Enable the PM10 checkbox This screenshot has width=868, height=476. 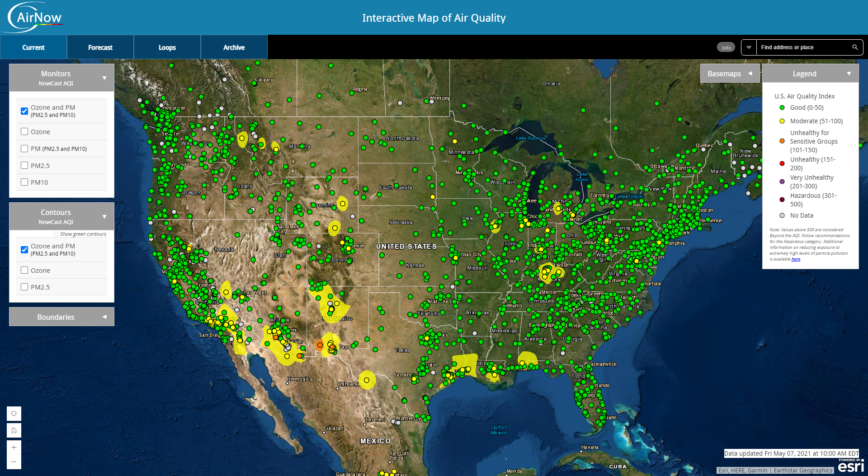pyautogui.click(x=24, y=182)
